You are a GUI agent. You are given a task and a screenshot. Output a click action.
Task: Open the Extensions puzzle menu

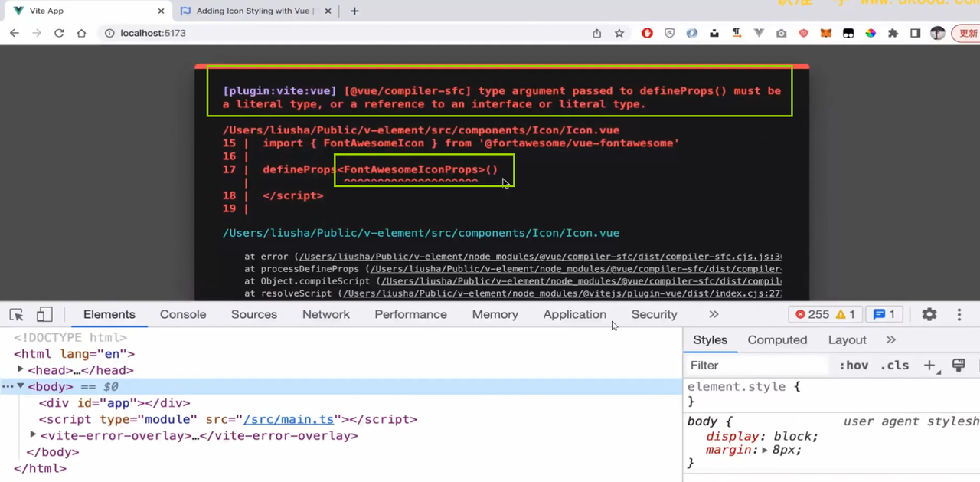point(893,33)
